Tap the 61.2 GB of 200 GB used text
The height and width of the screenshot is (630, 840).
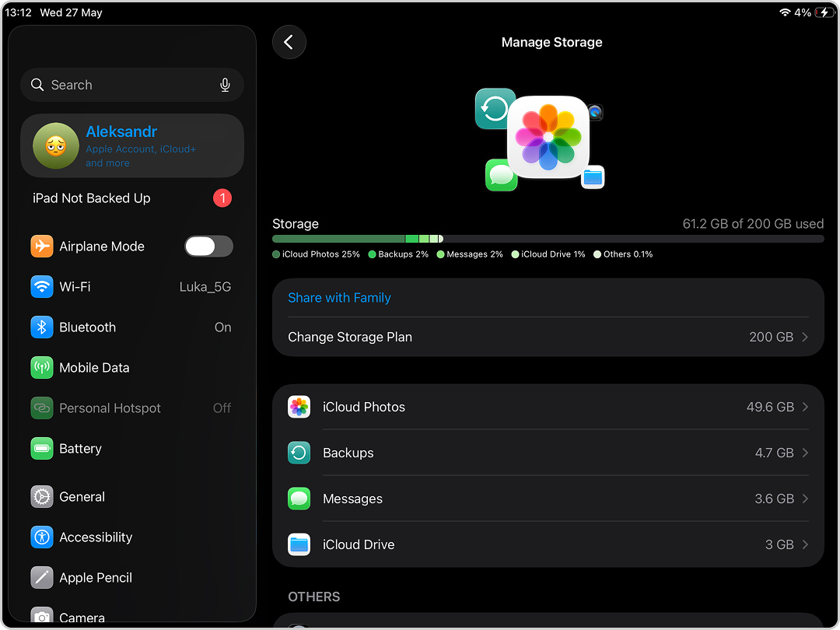click(x=753, y=224)
